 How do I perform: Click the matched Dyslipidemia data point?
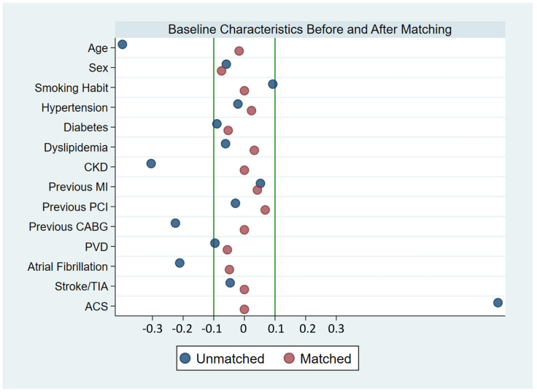point(254,150)
